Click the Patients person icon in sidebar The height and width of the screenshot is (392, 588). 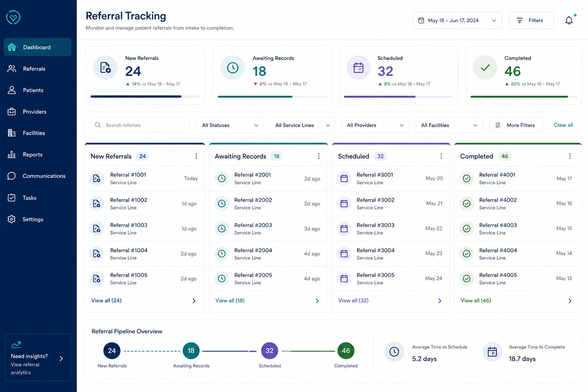coord(12,90)
